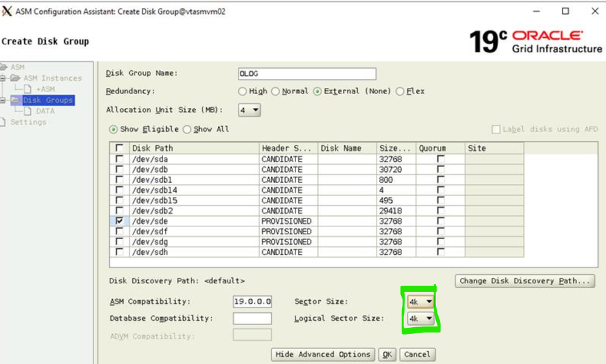The image size is (606, 364).
Task: Sort by Disk Path column header
Action: click(194, 148)
